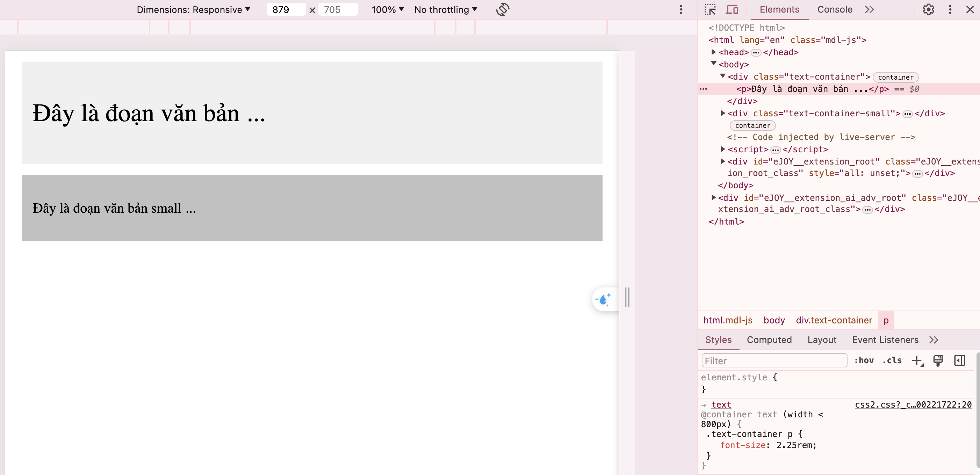Open DevTools customize three-dot menu

pos(950,9)
